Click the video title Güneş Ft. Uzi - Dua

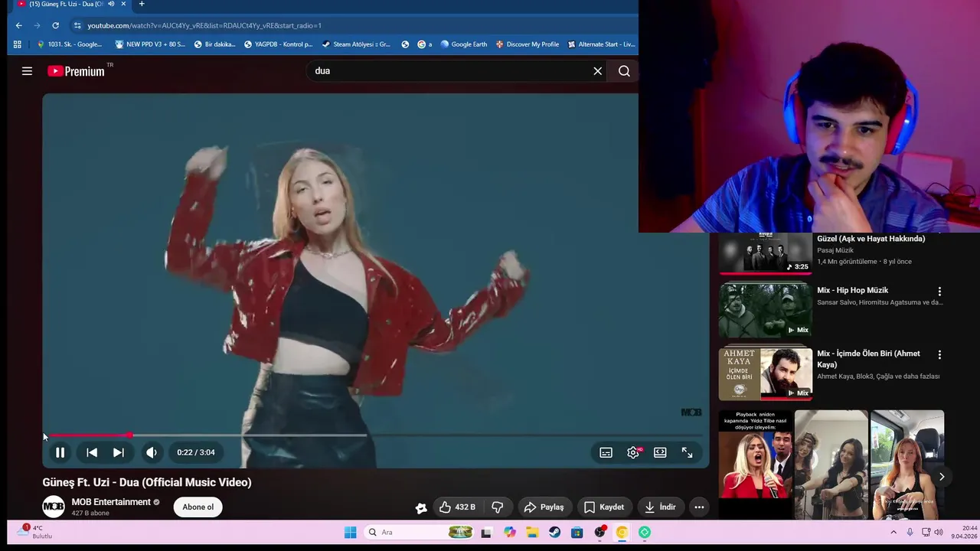147,482
